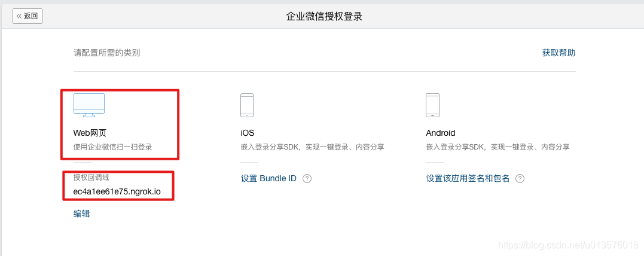The width and height of the screenshot is (644, 256).
Task: Select the Web网页 monitor icon
Action: (89, 105)
